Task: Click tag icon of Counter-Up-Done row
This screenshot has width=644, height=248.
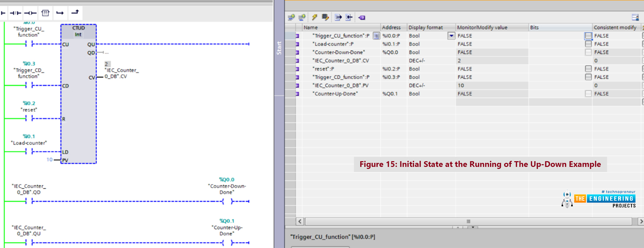Action: [x=297, y=94]
